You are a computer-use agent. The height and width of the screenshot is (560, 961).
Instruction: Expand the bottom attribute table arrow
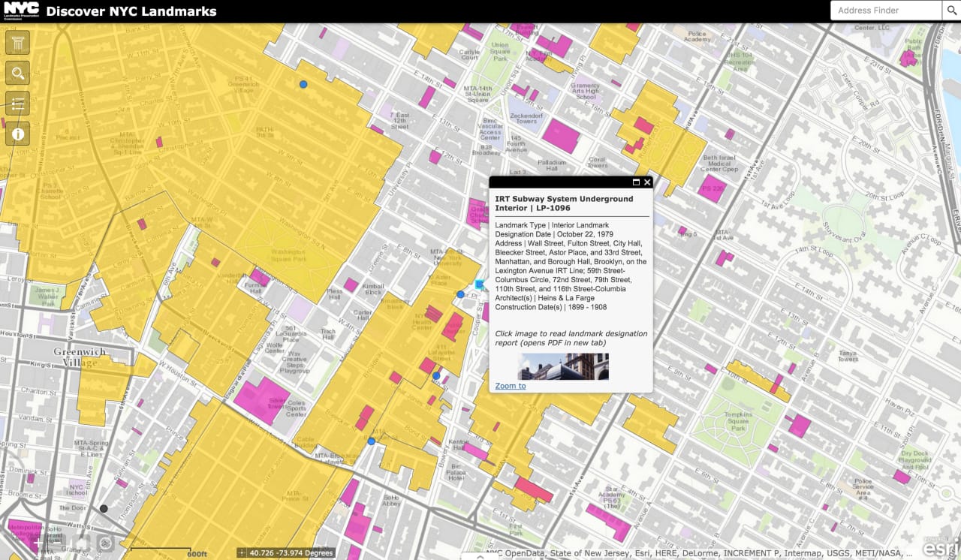click(x=480, y=556)
